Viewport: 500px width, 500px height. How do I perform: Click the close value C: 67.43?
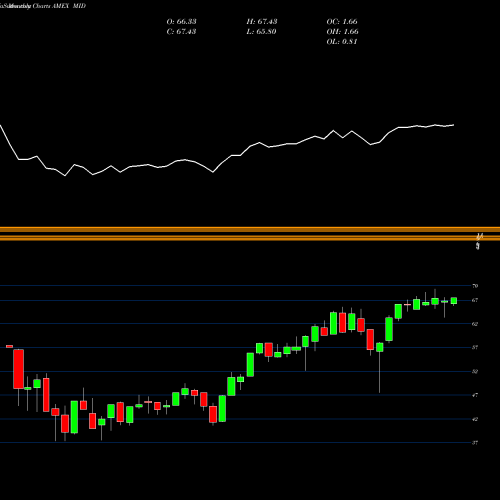tap(181, 32)
